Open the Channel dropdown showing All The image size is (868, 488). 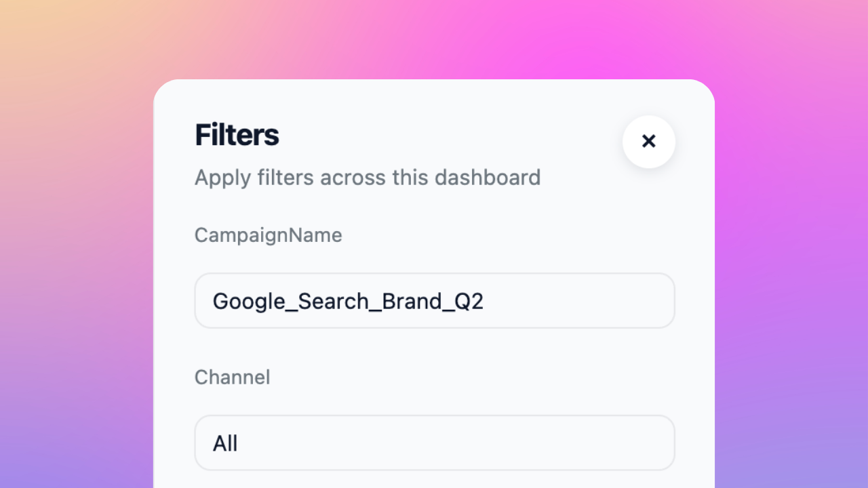click(x=435, y=443)
